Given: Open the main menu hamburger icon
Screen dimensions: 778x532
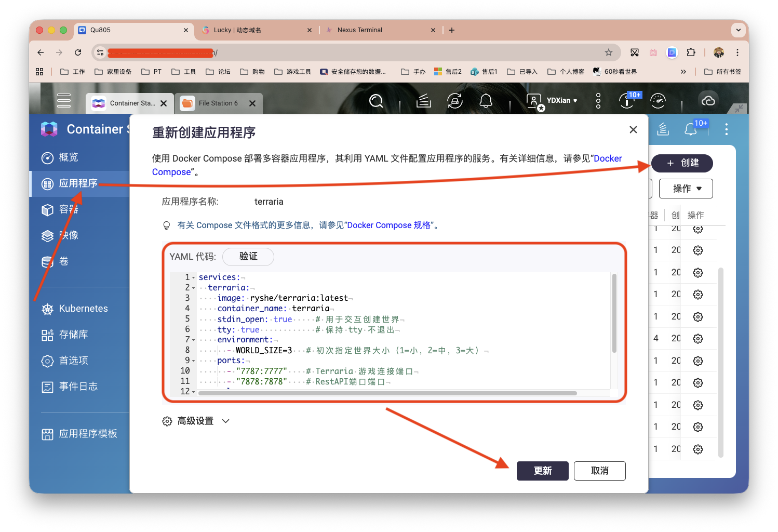Looking at the screenshot, I should 64,100.
